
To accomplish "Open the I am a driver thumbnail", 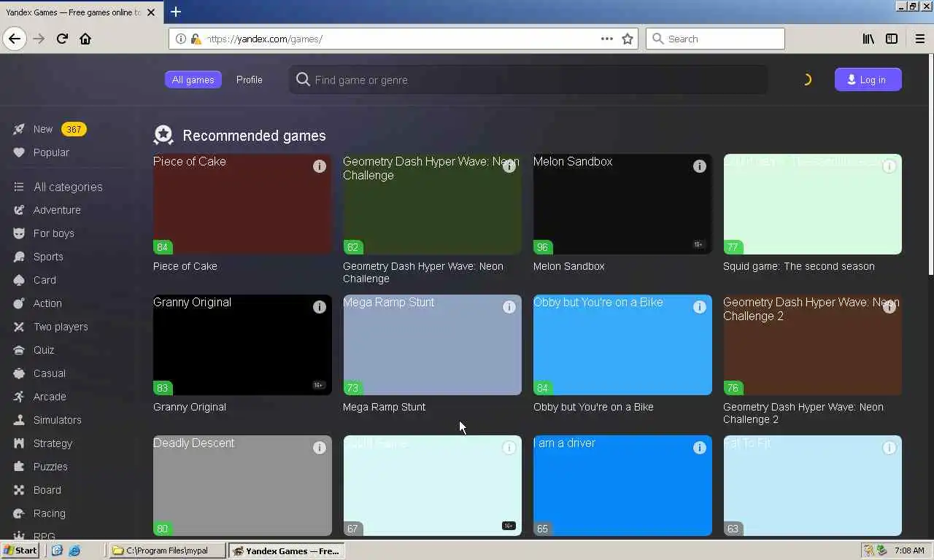I will click(x=622, y=486).
